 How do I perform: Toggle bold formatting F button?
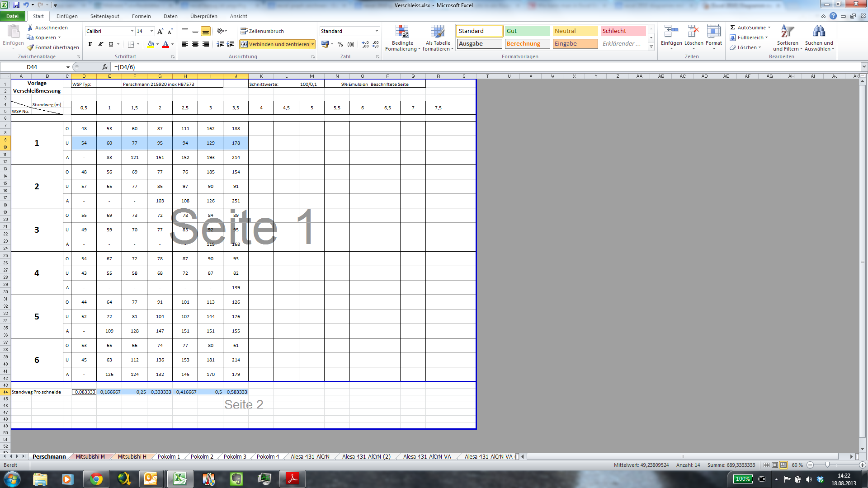pyautogui.click(x=90, y=44)
